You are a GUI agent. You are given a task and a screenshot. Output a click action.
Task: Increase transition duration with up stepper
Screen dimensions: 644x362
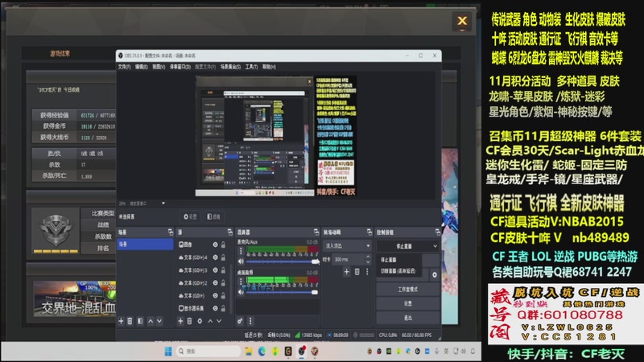click(368, 257)
